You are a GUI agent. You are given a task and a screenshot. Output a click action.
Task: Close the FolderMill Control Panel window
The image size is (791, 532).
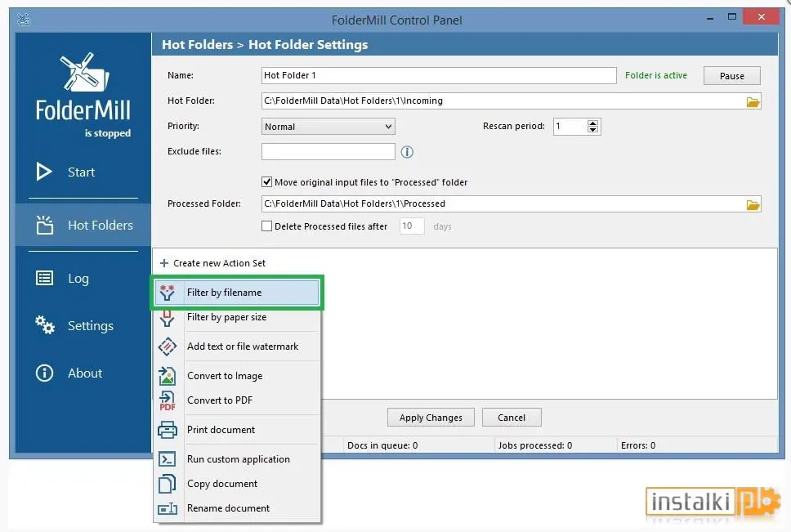[x=762, y=16]
